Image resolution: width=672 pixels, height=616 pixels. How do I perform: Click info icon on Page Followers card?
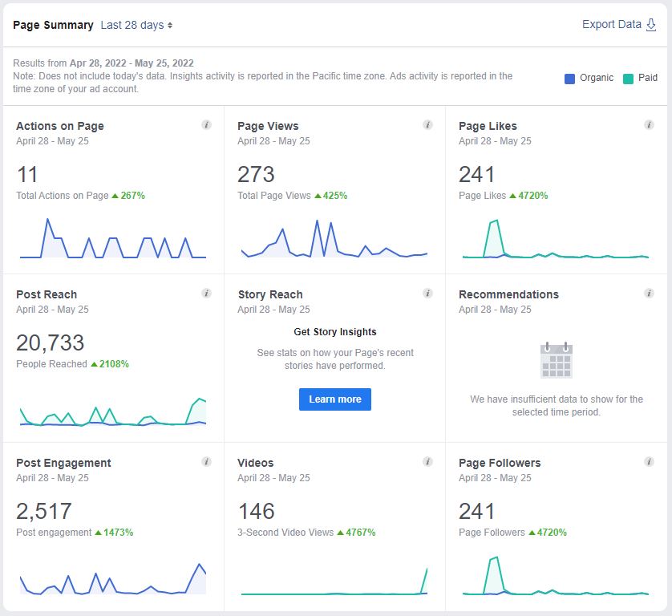pyautogui.click(x=649, y=462)
